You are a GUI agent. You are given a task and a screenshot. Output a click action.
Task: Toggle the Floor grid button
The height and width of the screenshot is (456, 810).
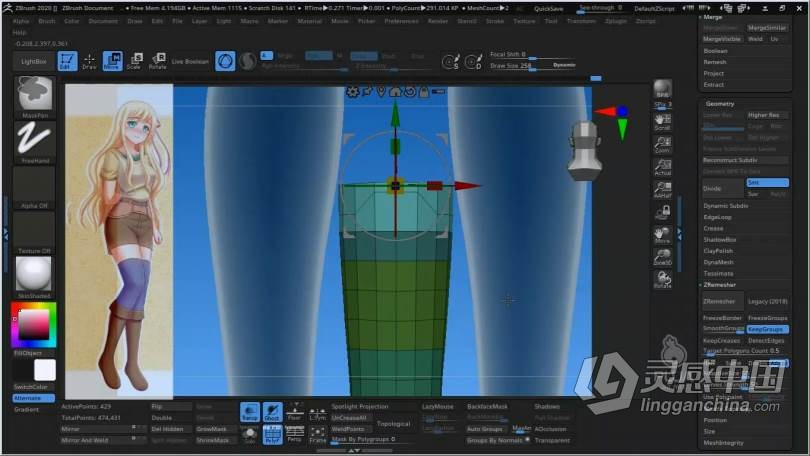294,412
